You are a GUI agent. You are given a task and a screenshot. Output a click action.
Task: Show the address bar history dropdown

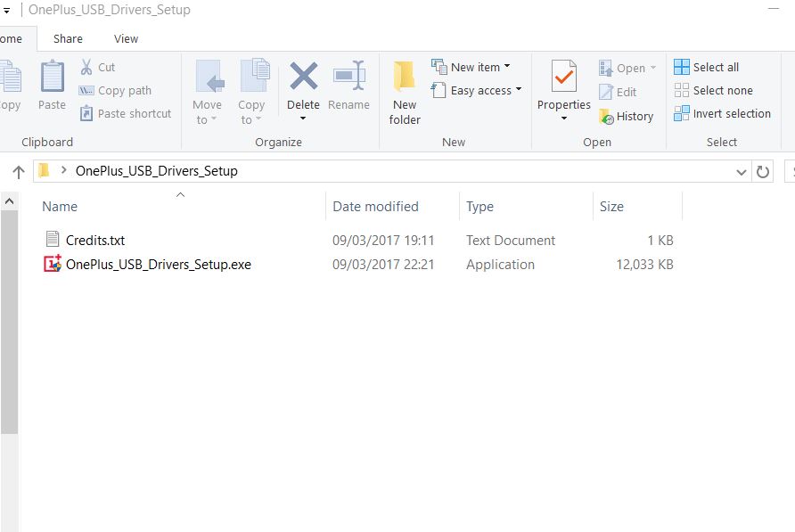pos(741,172)
